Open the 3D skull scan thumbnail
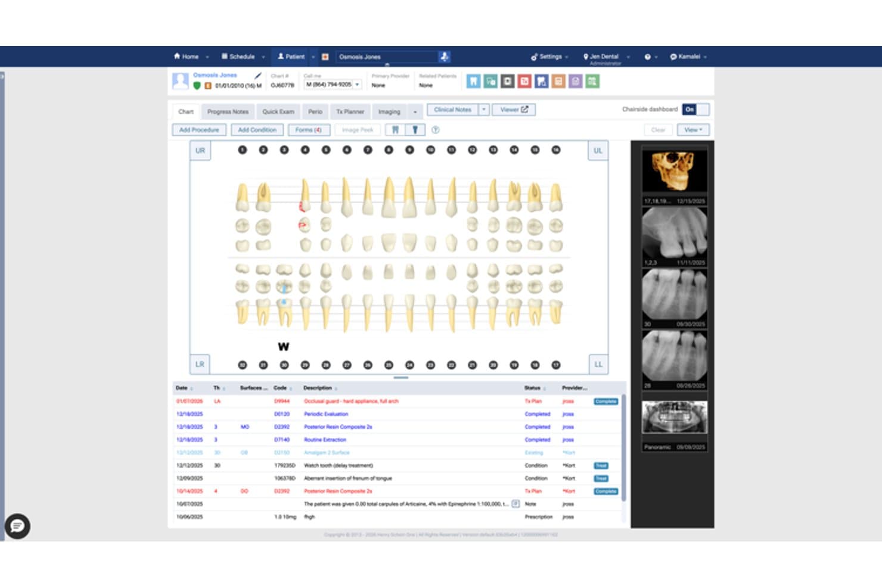 click(675, 171)
